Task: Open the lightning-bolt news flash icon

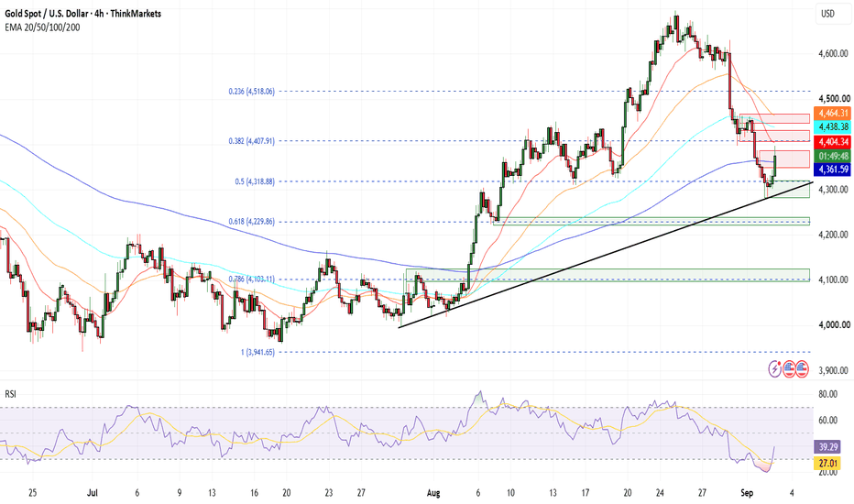Action: [775, 369]
